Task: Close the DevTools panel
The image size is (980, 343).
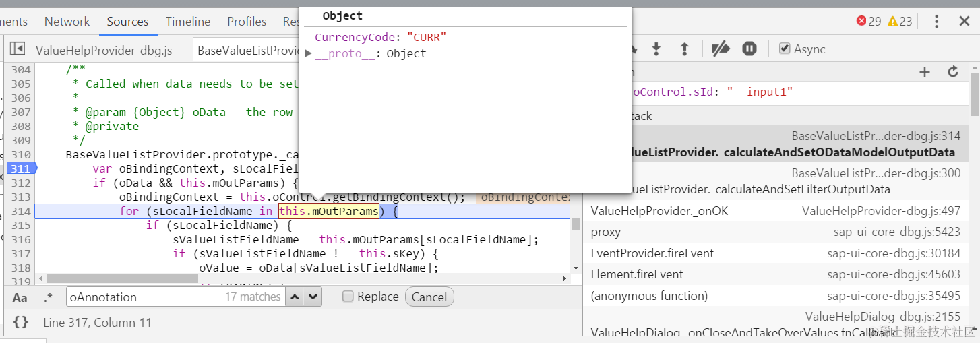Action: tap(964, 22)
